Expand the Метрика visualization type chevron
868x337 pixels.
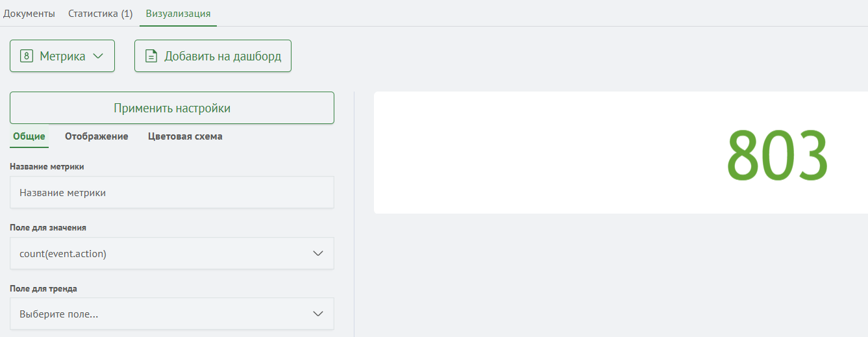click(98, 56)
